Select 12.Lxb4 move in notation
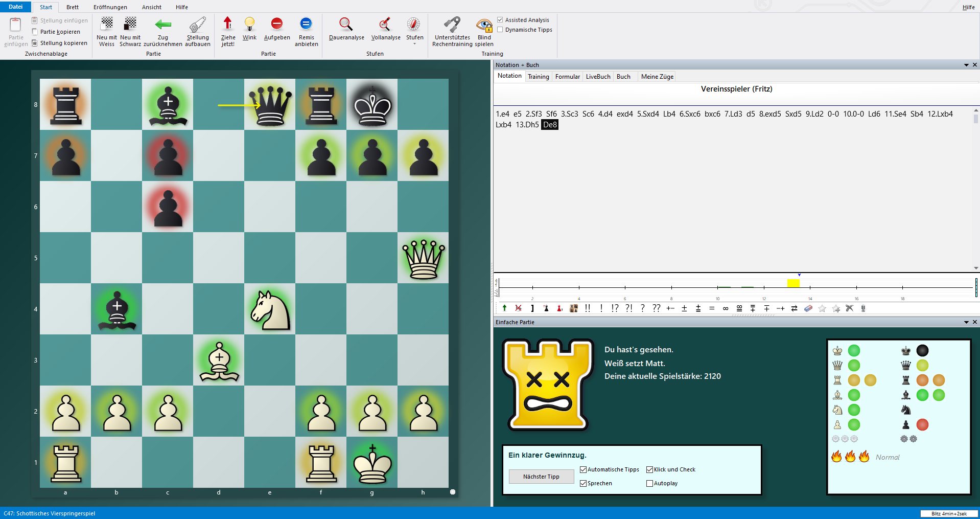 pyautogui.click(x=940, y=114)
